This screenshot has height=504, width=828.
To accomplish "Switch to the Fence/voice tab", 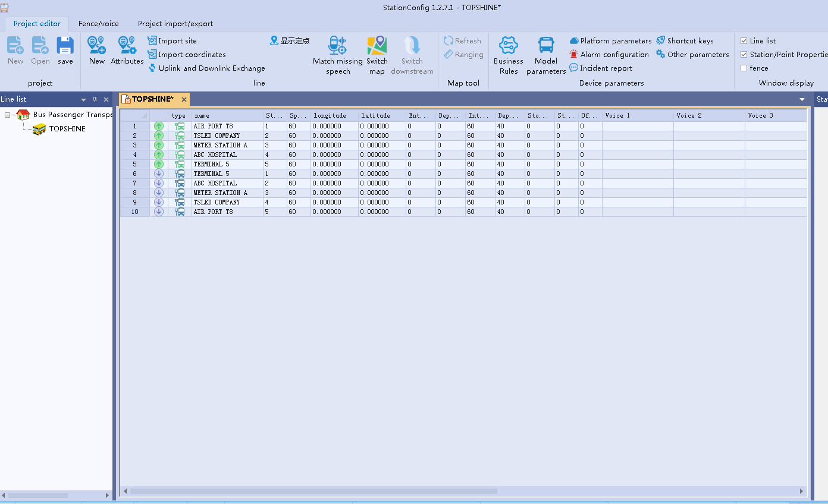I will pyautogui.click(x=99, y=24).
